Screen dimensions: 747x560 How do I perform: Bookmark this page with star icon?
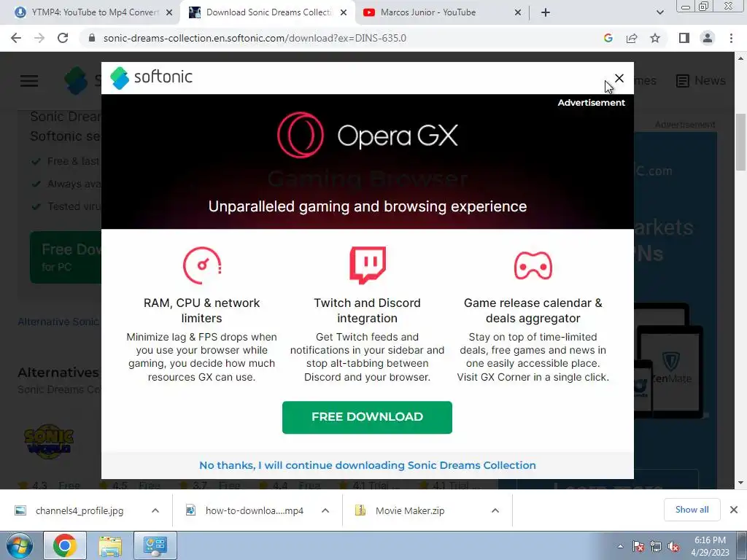(x=655, y=38)
